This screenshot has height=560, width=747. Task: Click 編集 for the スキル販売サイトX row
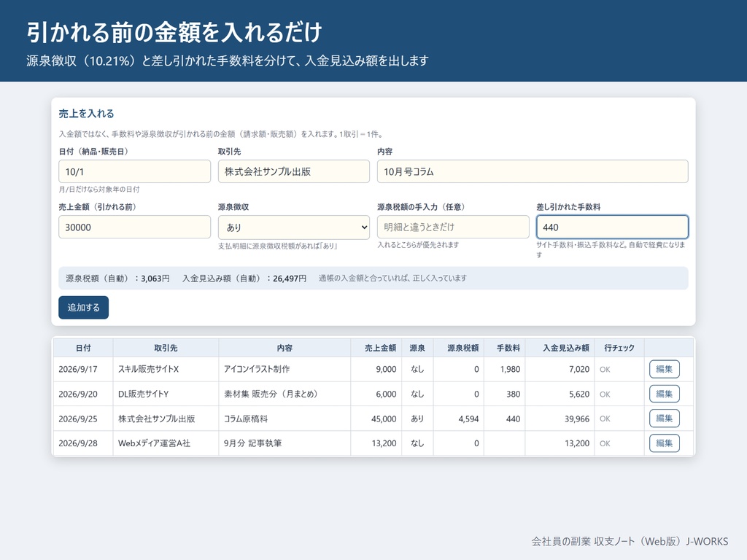point(664,369)
